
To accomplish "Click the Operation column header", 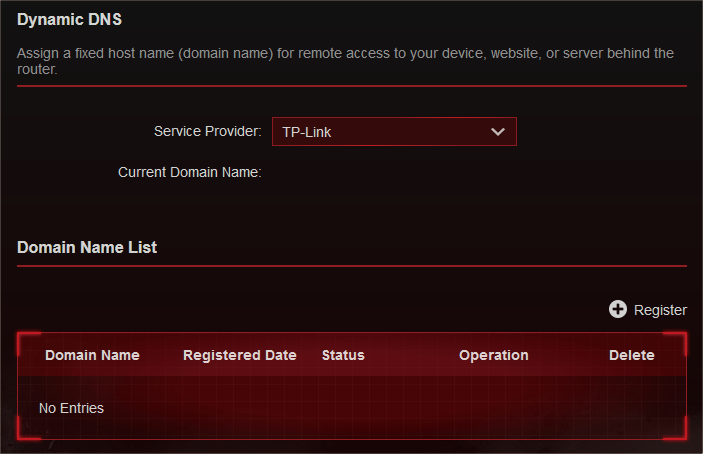I will (494, 355).
